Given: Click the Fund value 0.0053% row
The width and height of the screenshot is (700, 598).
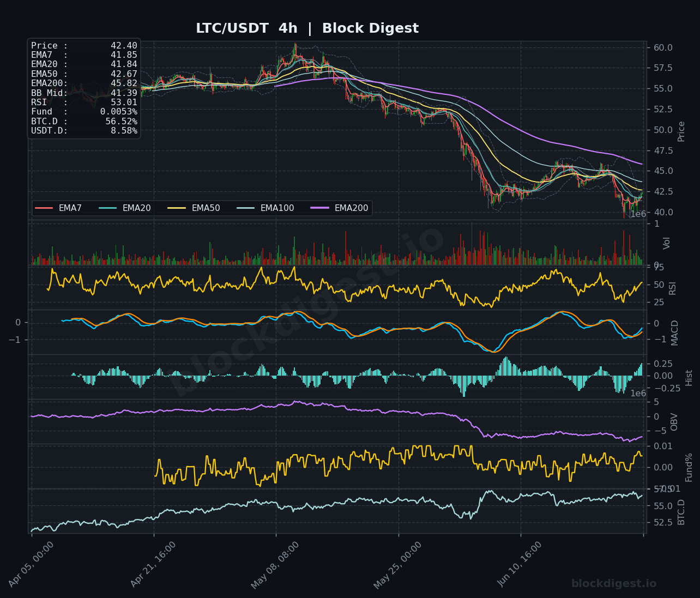Looking at the screenshot, I should [x=84, y=112].
